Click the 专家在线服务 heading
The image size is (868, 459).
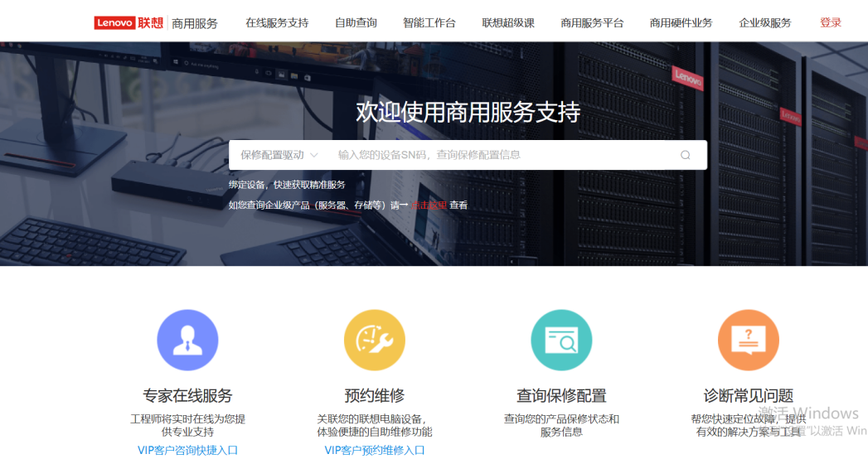(x=187, y=395)
